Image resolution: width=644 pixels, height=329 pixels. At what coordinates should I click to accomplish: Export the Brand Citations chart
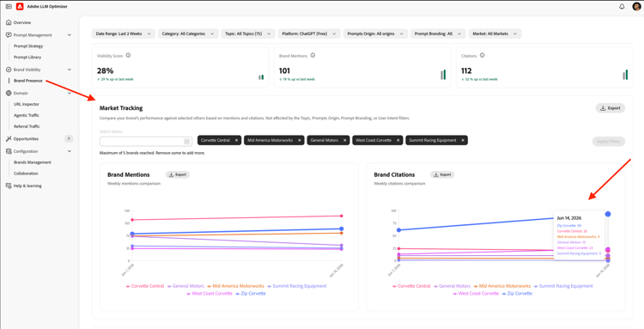point(442,174)
